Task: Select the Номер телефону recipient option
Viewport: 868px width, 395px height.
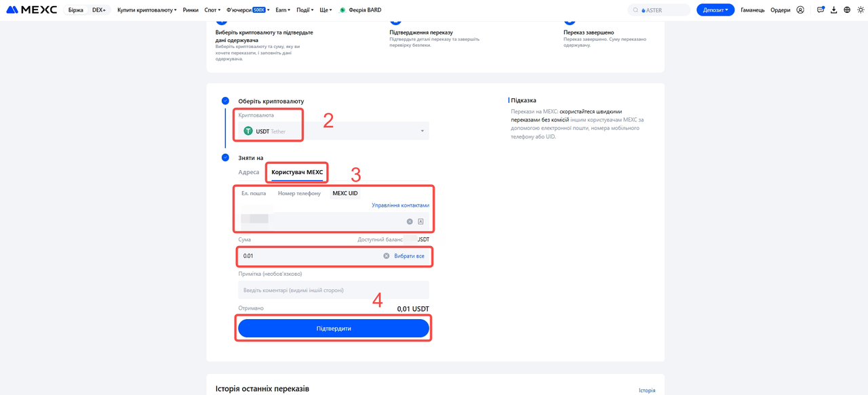Action: pos(299,193)
